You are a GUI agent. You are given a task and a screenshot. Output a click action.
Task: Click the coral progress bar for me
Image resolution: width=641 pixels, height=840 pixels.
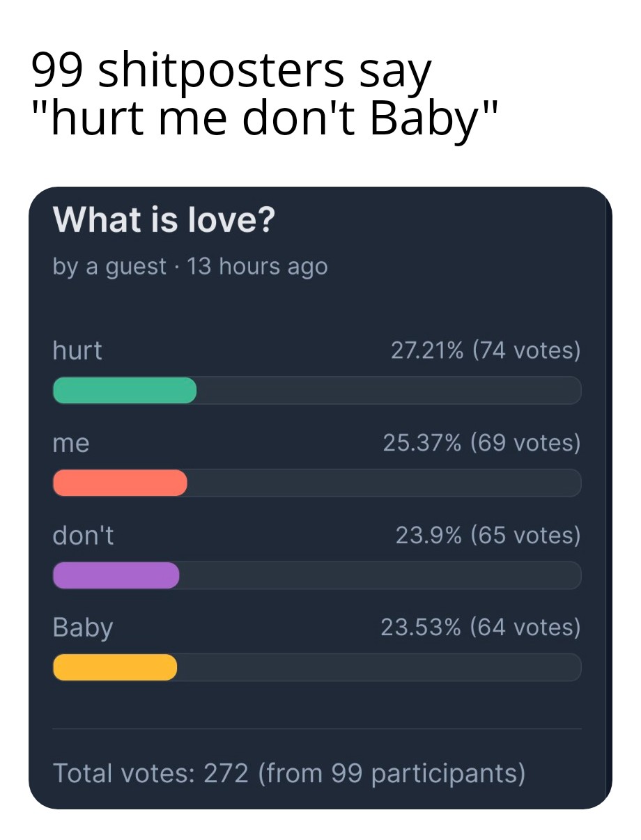(x=120, y=483)
